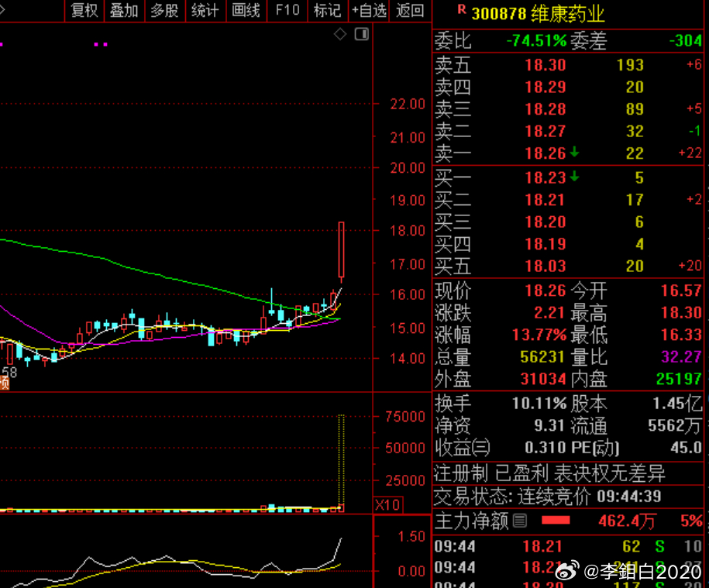Image resolution: width=709 pixels, height=588 pixels.
Task: Open F10 company info
Action: [x=287, y=10]
